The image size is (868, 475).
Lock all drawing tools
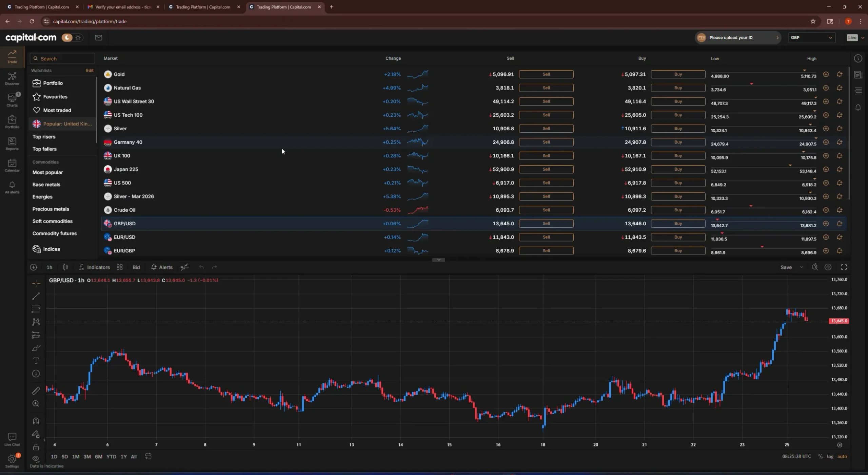[36, 447]
